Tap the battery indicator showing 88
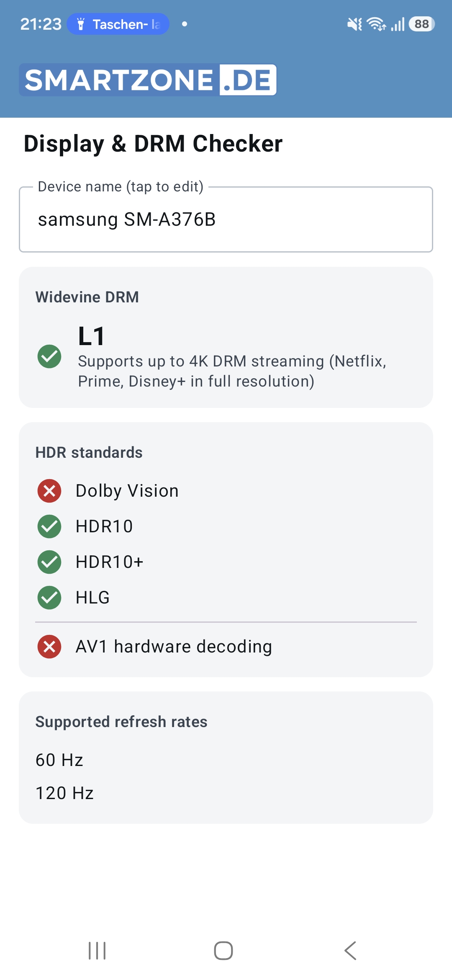Image resolution: width=452 pixels, height=980 pixels. click(x=422, y=24)
